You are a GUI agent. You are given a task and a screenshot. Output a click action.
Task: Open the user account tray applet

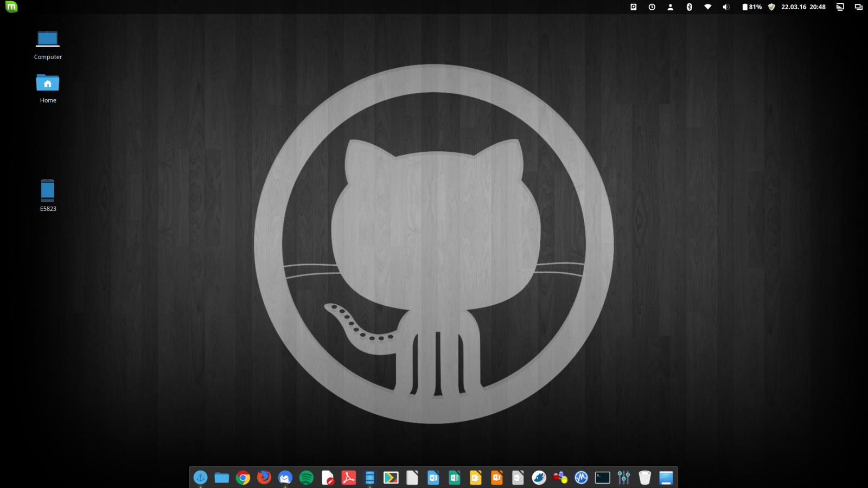(671, 7)
